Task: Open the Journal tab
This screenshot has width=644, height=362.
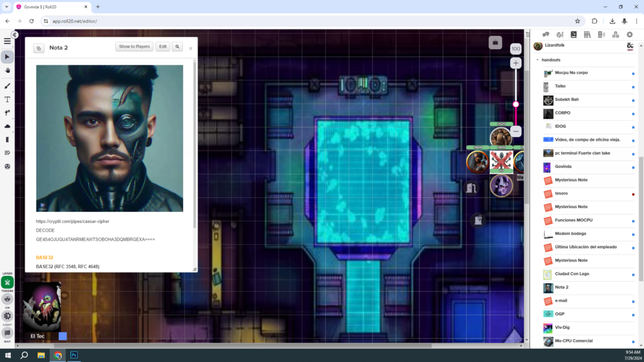Action: click(574, 35)
